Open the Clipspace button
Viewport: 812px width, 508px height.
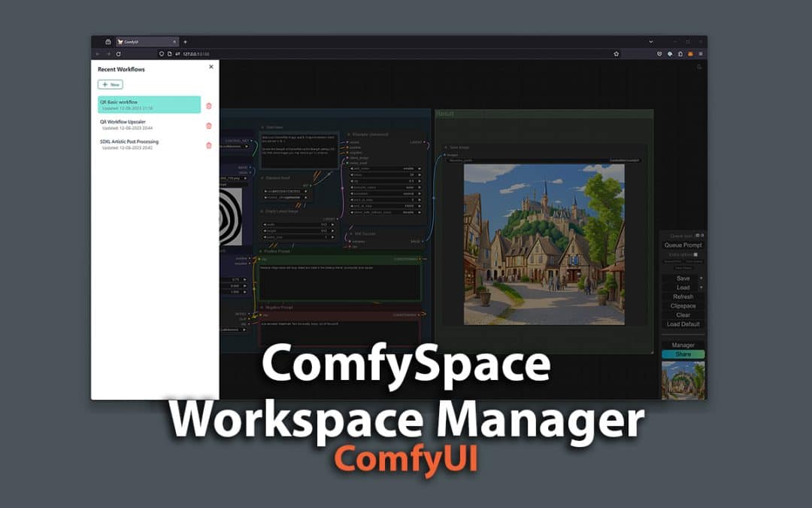click(683, 306)
